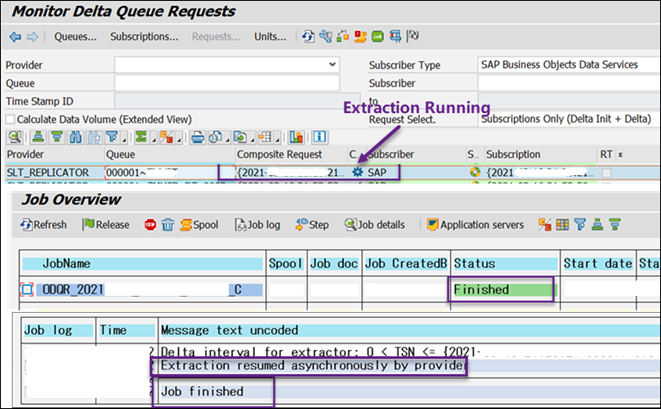Sort ascending in Job Overview toolbar
Image resolution: width=661 pixels, height=409 pixels.
(x=597, y=225)
